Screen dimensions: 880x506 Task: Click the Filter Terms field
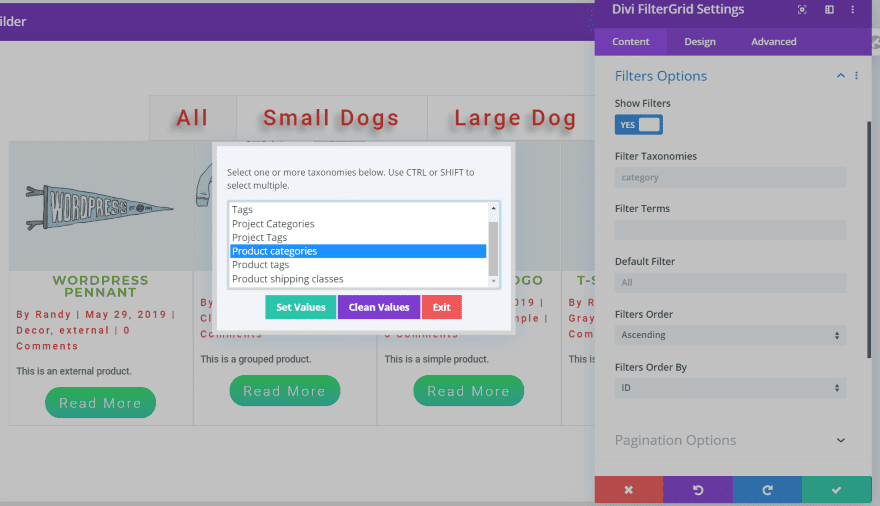point(730,230)
